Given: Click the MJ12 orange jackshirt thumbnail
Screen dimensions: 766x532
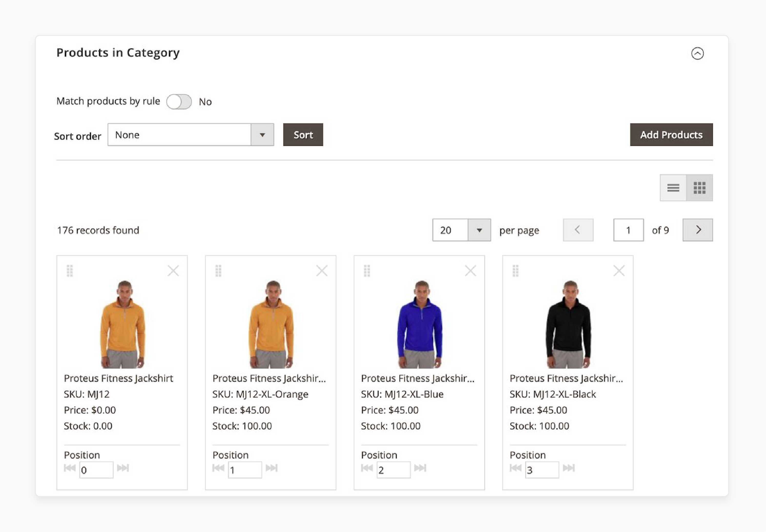Looking at the screenshot, I should pos(123,324).
